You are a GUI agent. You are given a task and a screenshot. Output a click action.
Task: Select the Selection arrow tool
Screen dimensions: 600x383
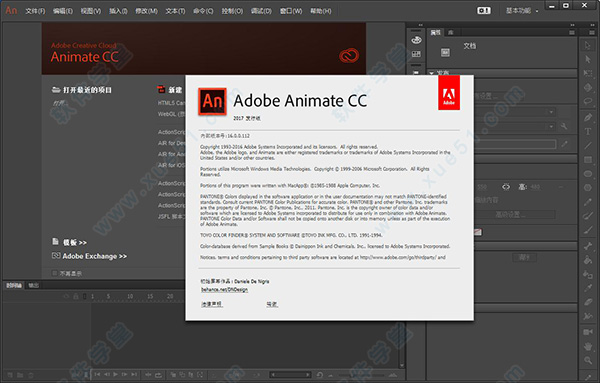588,46
